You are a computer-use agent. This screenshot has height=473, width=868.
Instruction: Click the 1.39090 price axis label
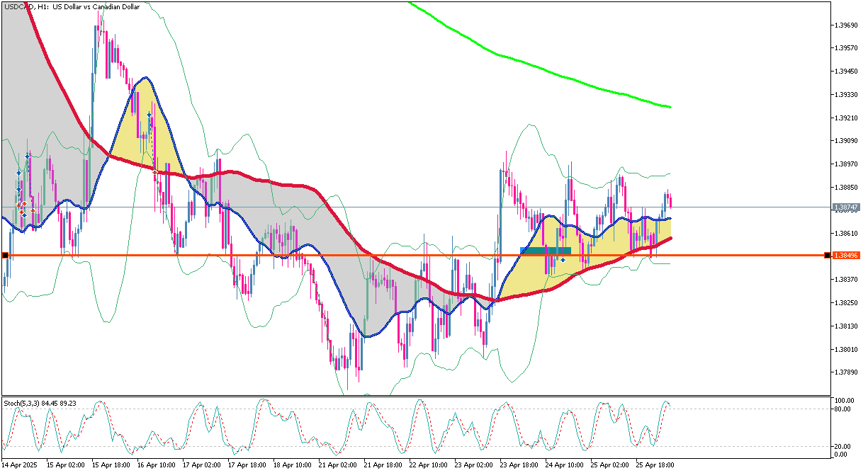click(x=847, y=141)
